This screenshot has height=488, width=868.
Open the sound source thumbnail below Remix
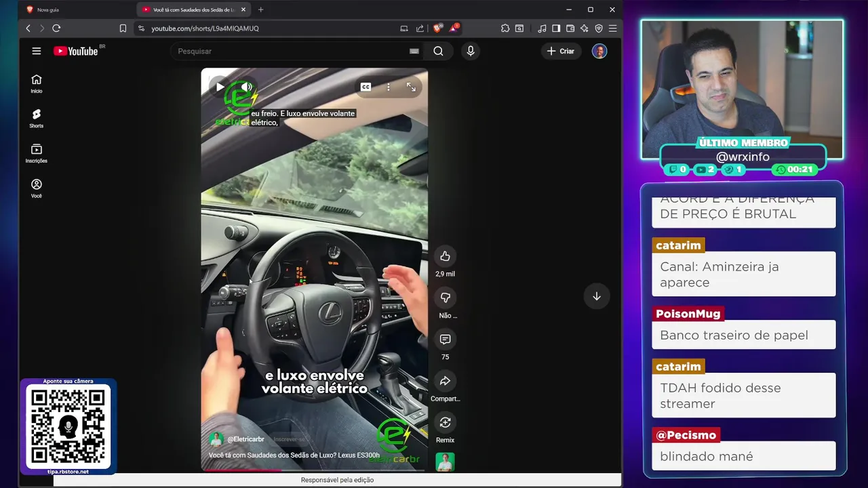pyautogui.click(x=445, y=462)
